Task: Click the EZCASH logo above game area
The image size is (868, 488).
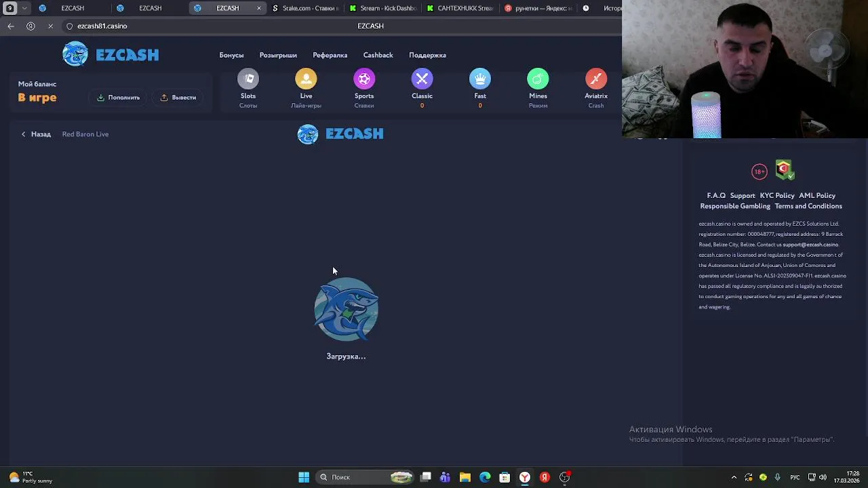Action: pos(340,134)
